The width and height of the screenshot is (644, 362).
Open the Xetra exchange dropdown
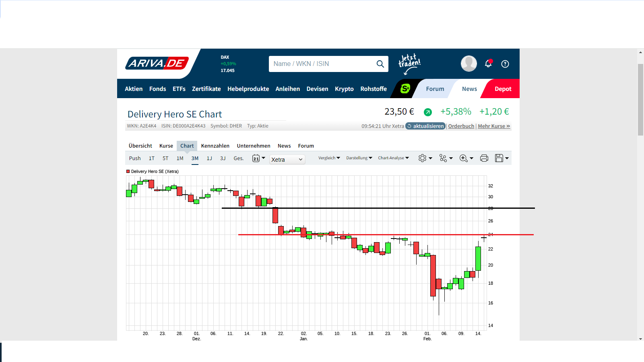coord(287,160)
